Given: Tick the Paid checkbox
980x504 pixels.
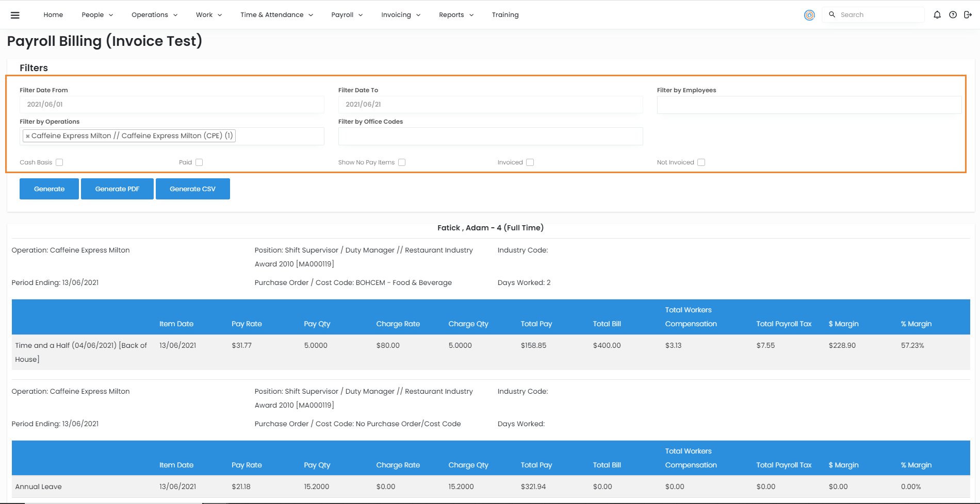Looking at the screenshot, I should 199,162.
